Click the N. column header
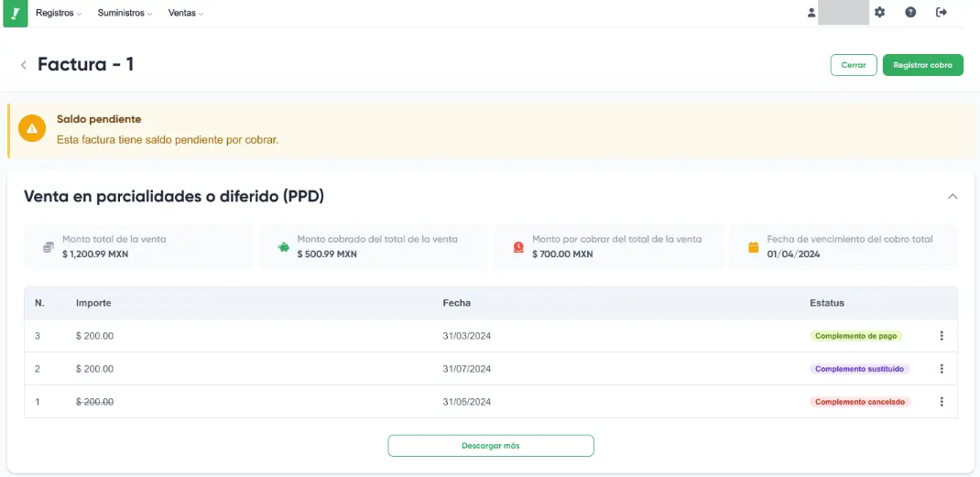This screenshot has width=980, height=477. click(x=39, y=302)
